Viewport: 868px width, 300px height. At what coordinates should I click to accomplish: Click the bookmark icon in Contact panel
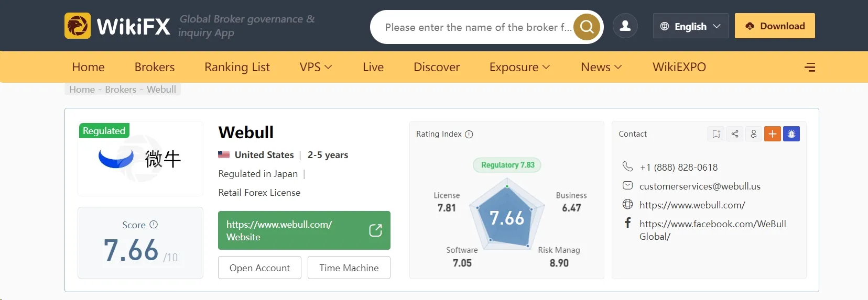tap(716, 134)
